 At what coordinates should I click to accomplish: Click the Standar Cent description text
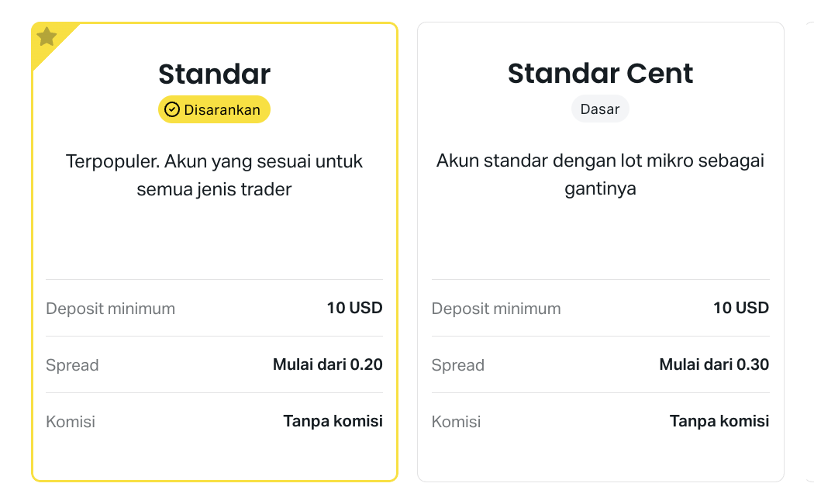click(600, 175)
